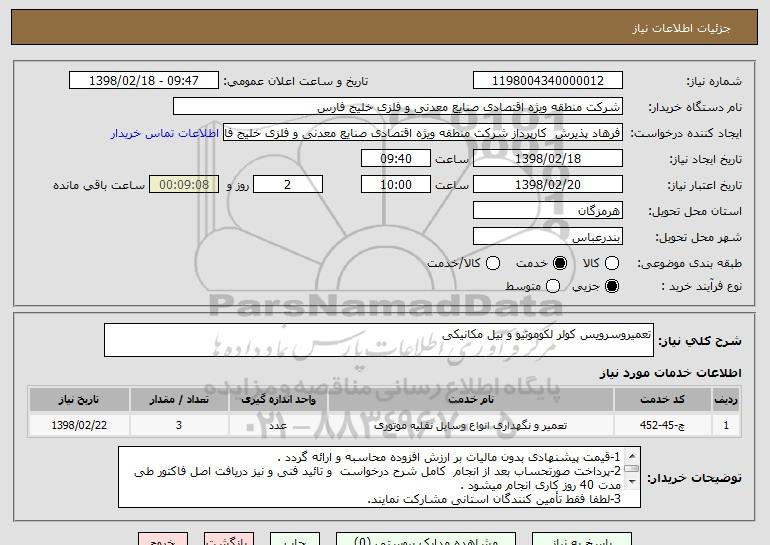Select the خدمت radio button

560,263
